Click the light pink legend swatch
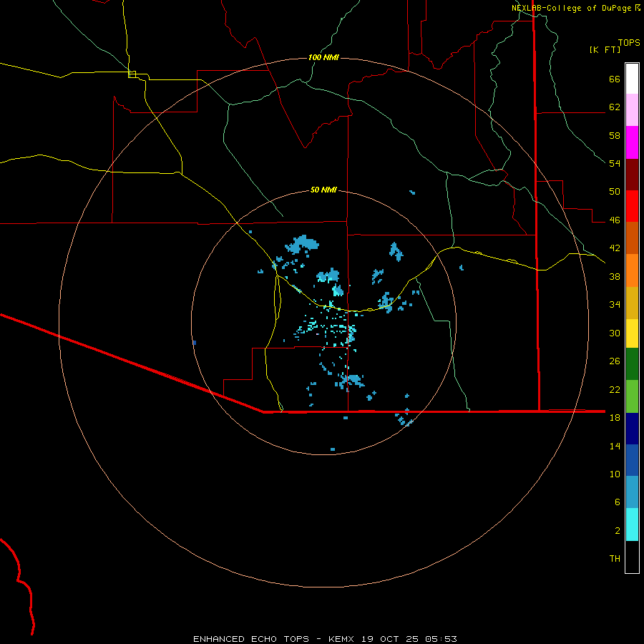The image size is (644, 644). pos(632,109)
